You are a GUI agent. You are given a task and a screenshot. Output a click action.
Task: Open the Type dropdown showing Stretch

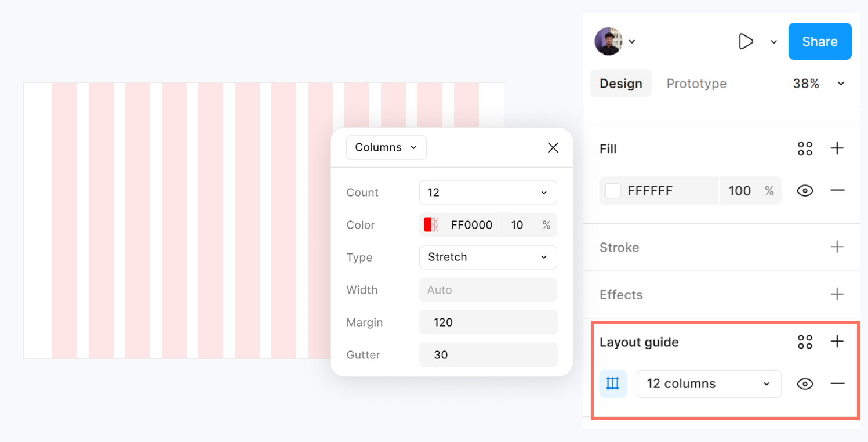[x=488, y=257]
